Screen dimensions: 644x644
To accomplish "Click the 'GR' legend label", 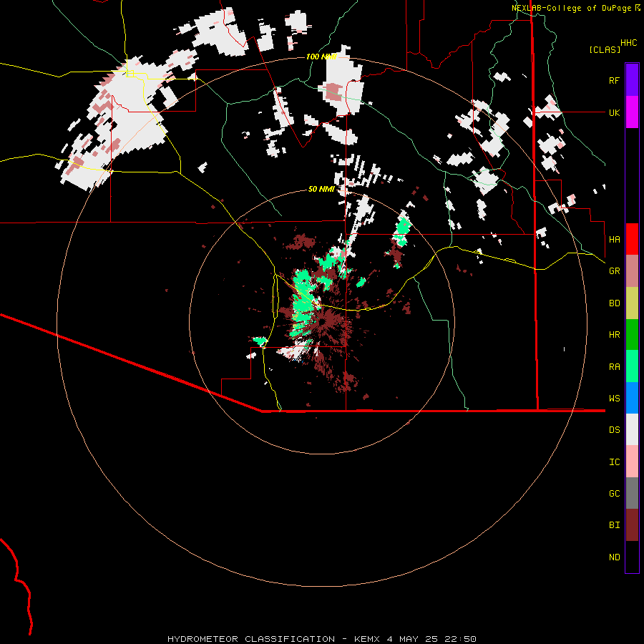I will pyautogui.click(x=614, y=271).
